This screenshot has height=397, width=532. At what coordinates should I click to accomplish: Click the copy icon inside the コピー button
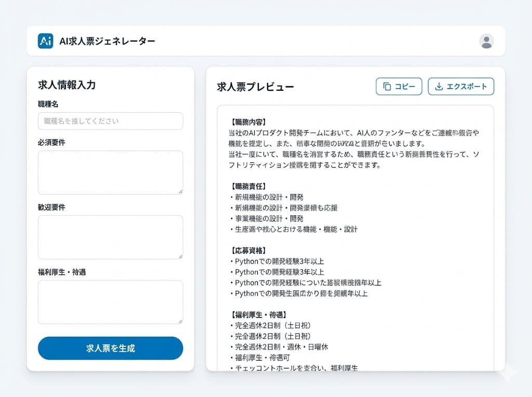tap(387, 86)
